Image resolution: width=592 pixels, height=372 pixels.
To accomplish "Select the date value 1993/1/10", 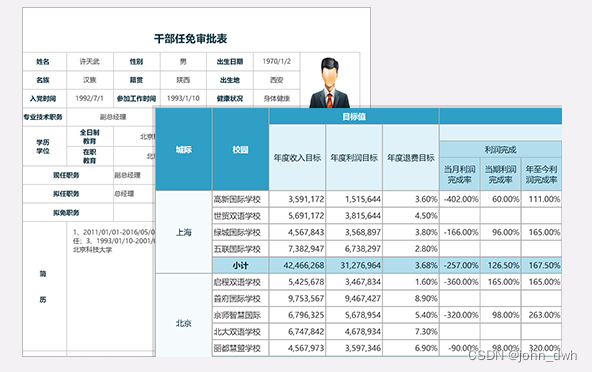I will tap(183, 99).
